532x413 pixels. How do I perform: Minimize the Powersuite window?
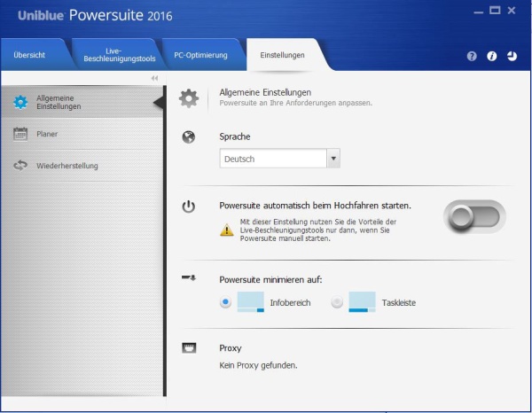(x=479, y=12)
